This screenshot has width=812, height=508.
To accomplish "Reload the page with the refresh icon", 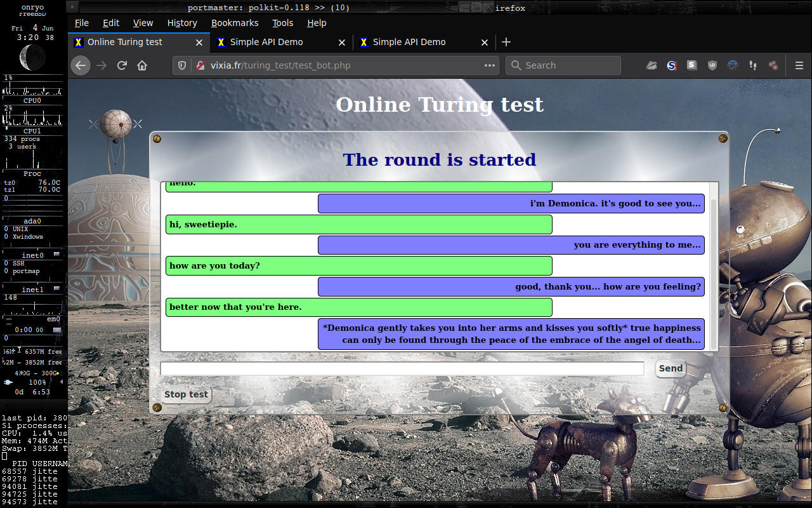I will click(122, 65).
